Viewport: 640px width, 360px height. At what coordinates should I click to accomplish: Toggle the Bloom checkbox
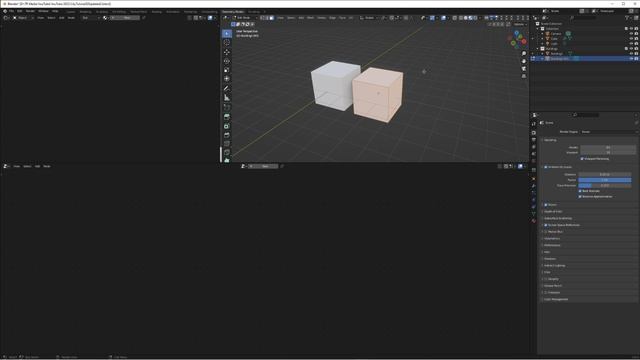[546, 205]
